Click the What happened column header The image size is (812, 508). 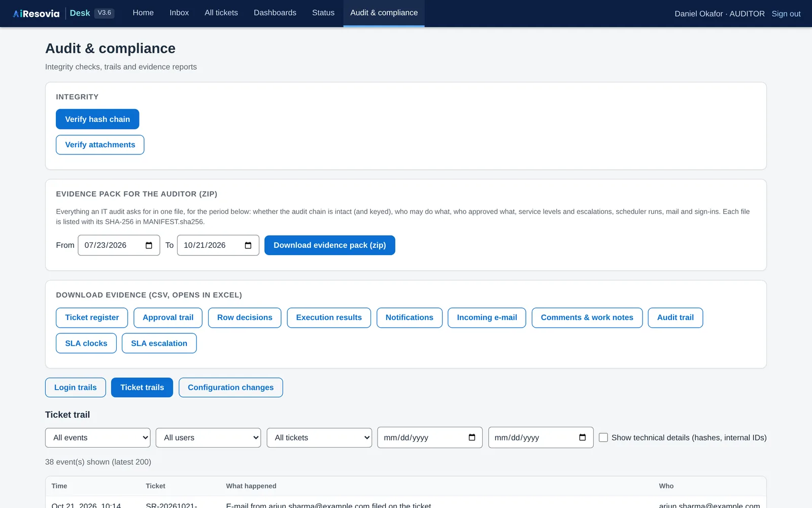pyautogui.click(x=251, y=486)
